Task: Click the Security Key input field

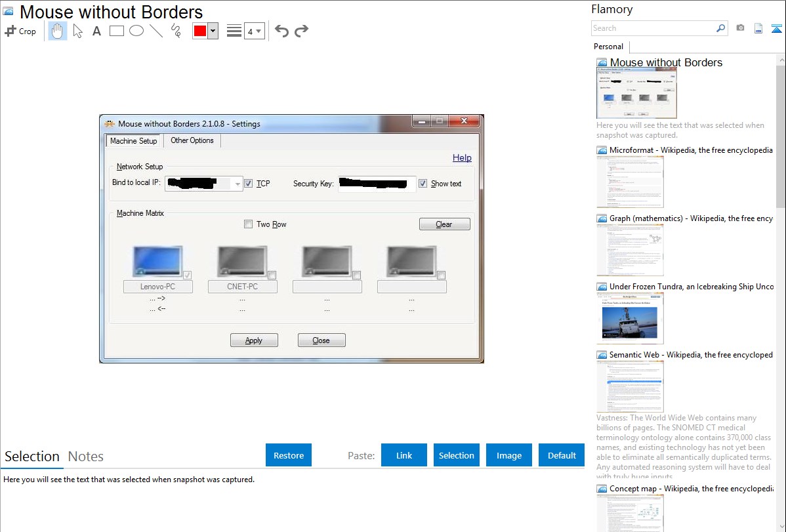Action: click(x=377, y=184)
